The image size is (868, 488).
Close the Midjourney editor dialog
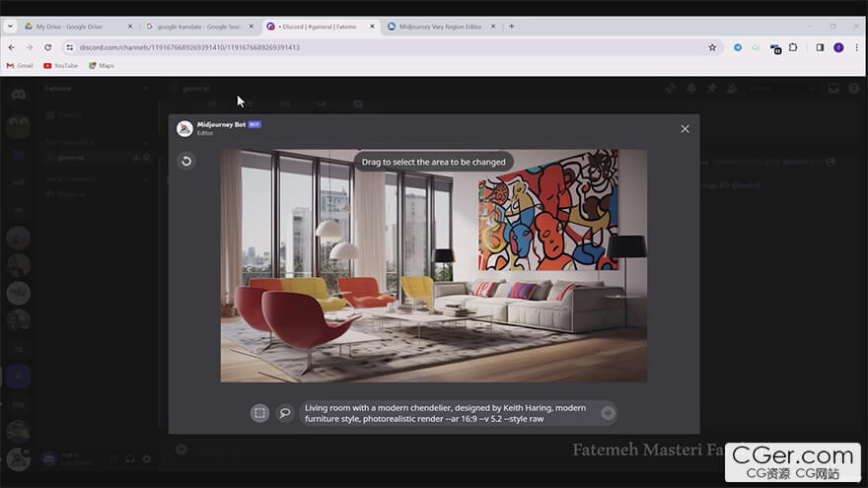[x=685, y=129]
